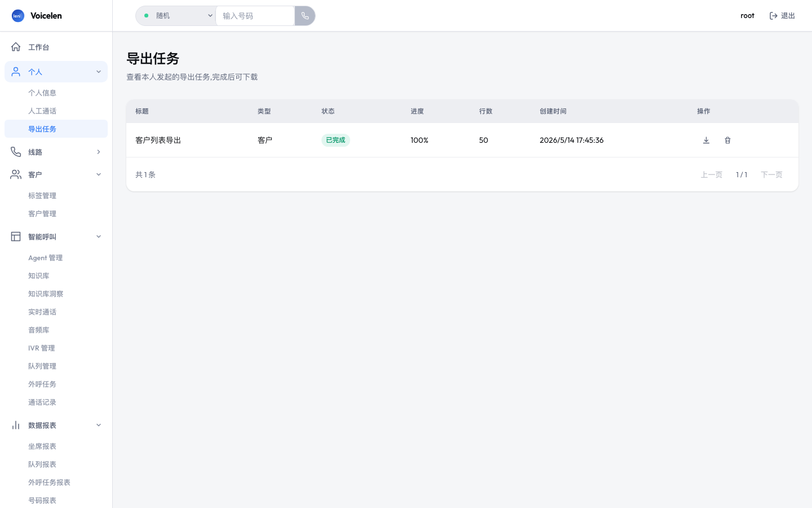Click the 100% progress value
Screen dimensions: 812x508
(x=420, y=140)
